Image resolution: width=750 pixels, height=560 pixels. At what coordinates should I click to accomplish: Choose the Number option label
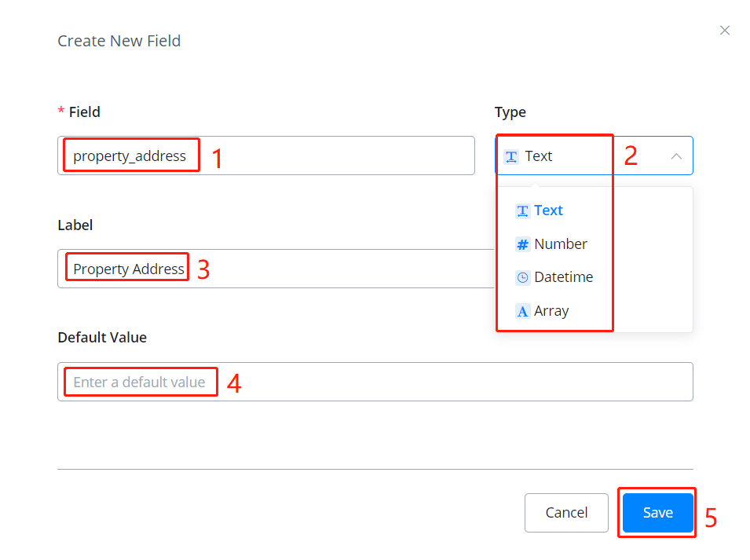coord(560,244)
